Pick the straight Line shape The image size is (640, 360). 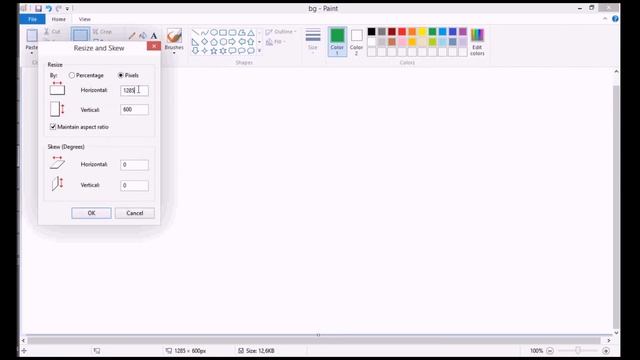pyautogui.click(x=195, y=33)
